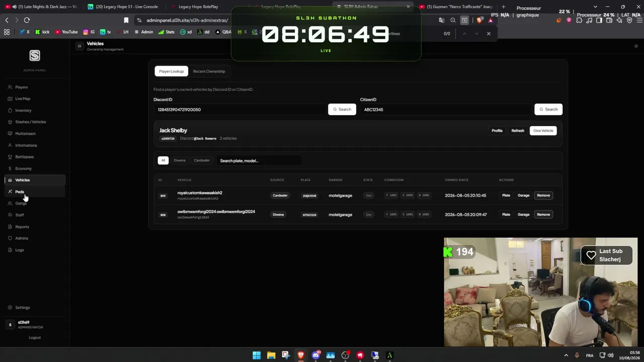Image resolution: width=644 pixels, height=362 pixels.
Task: Remove the owlbmwxmforgi2024 vehicle
Action: pyautogui.click(x=543, y=214)
